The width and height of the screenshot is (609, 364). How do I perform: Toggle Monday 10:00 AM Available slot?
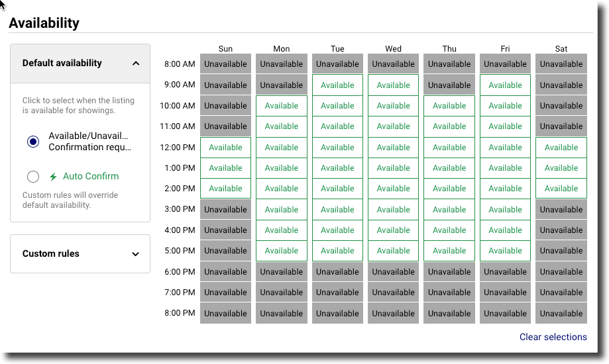282,105
